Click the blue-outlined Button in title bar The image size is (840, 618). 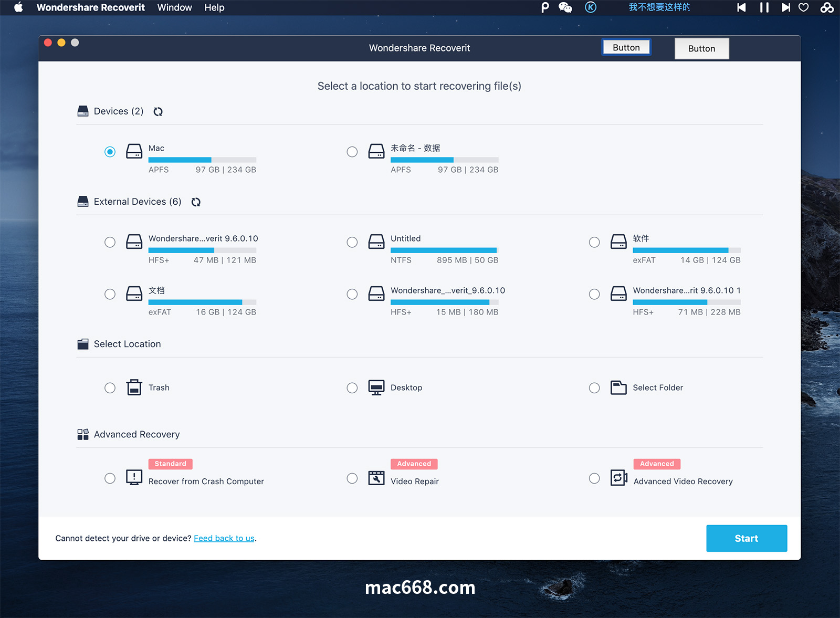coord(626,47)
